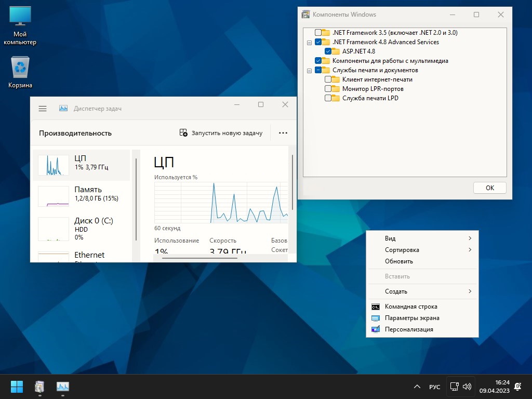
Task: Open the three-dots more options menu
Action: tap(283, 133)
